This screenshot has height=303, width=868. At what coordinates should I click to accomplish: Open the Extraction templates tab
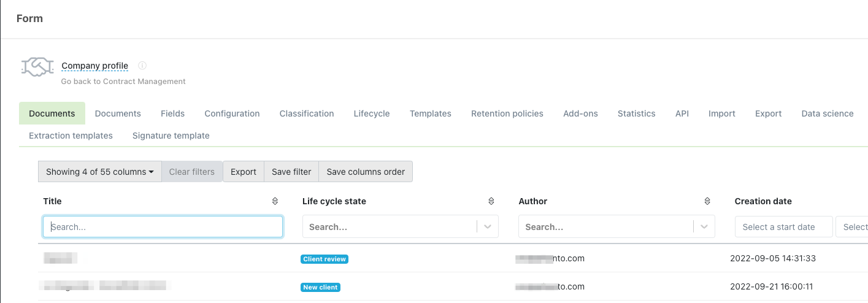point(71,136)
